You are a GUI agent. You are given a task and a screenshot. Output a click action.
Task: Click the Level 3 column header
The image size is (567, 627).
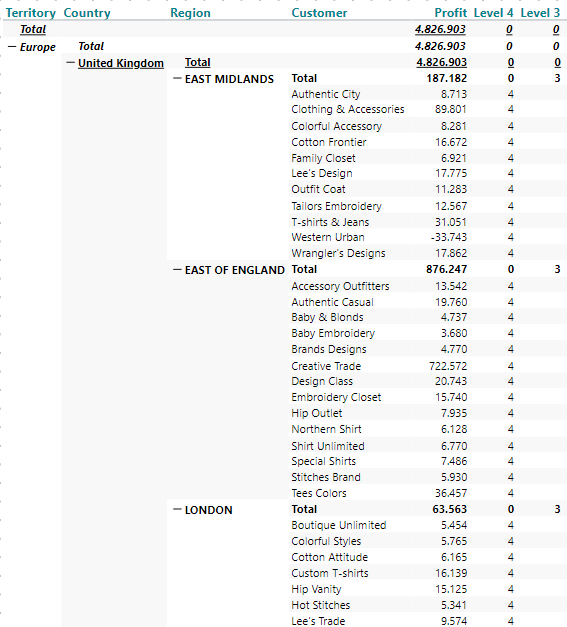coord(540,13)
